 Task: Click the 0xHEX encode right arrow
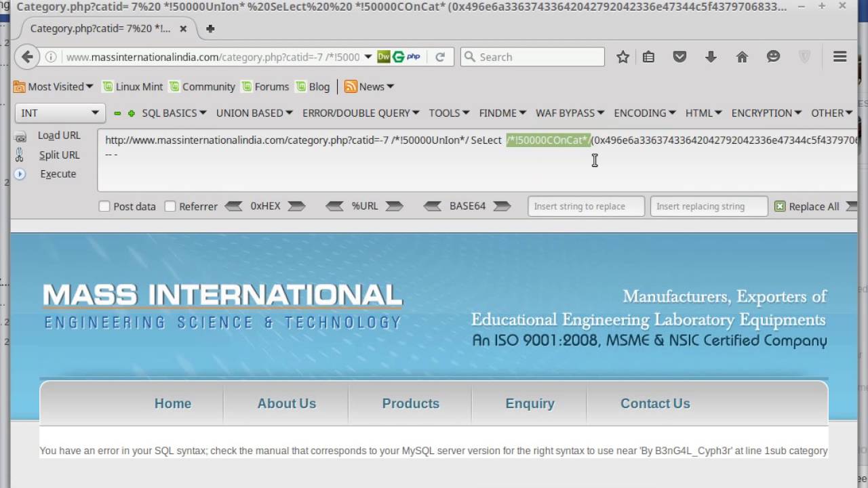coord(296,206)
